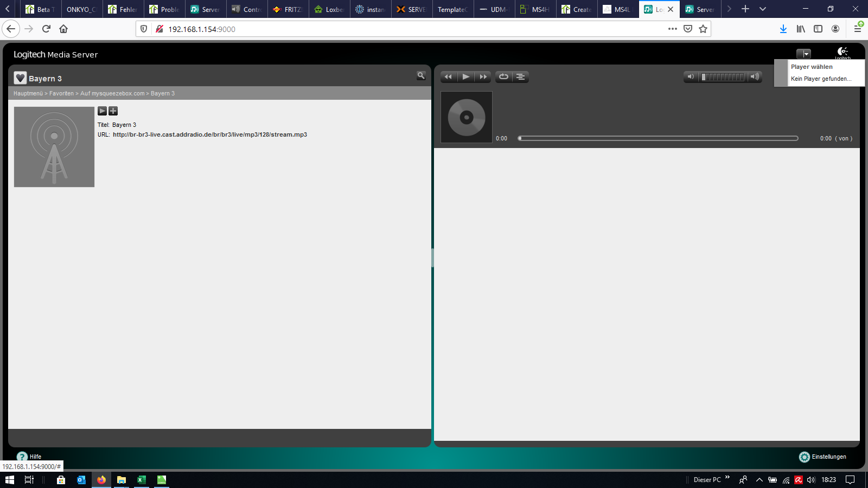
Task: Open the Firefox Library menu
Action: (801, 29)
